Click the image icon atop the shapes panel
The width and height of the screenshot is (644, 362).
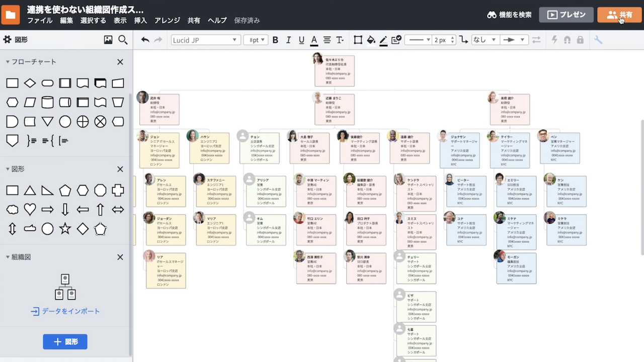point(108,39)
